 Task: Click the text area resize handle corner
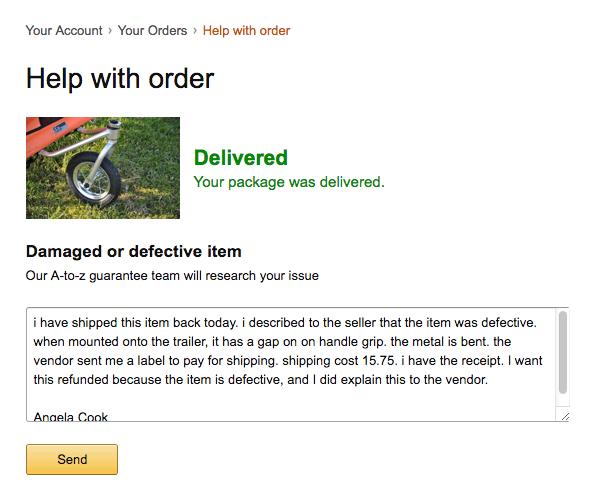565,417
